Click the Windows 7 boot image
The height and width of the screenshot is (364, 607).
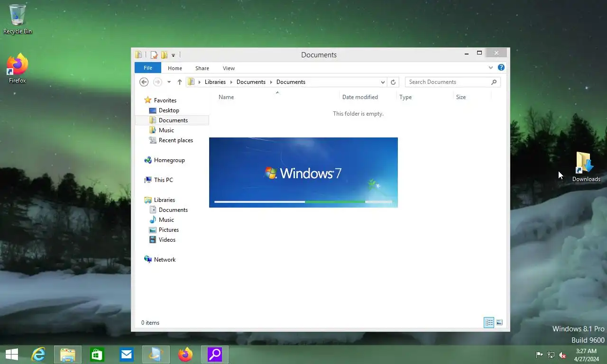click(303, 173)
